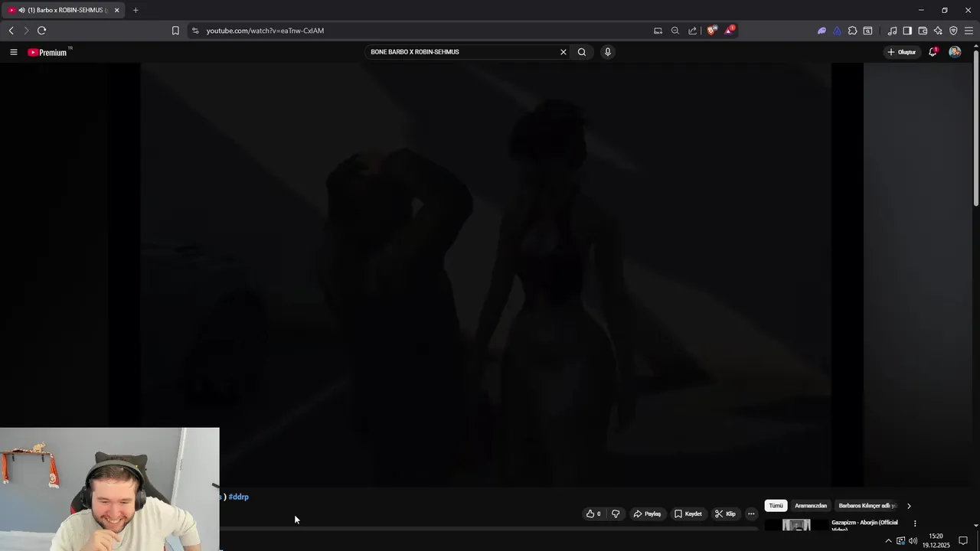Open the network tray icon

pos(900,541)
